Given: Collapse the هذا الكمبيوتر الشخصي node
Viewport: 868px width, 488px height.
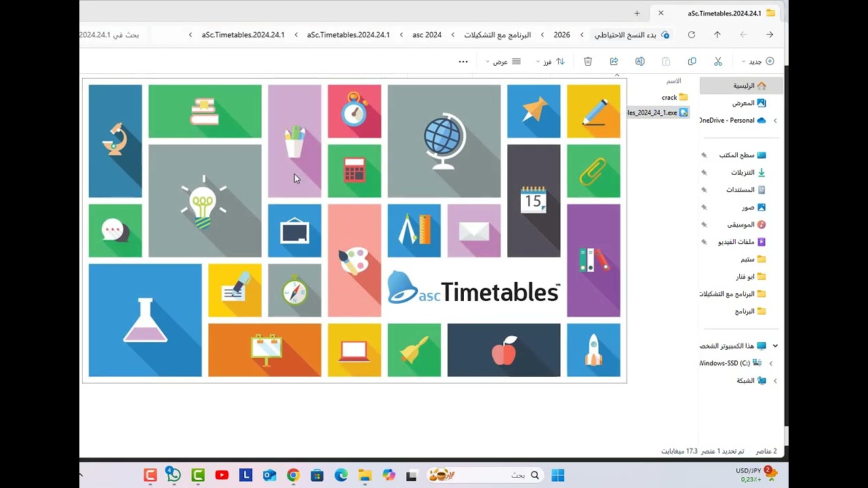Looking at the screenshot, I should [x=775, y=346].
